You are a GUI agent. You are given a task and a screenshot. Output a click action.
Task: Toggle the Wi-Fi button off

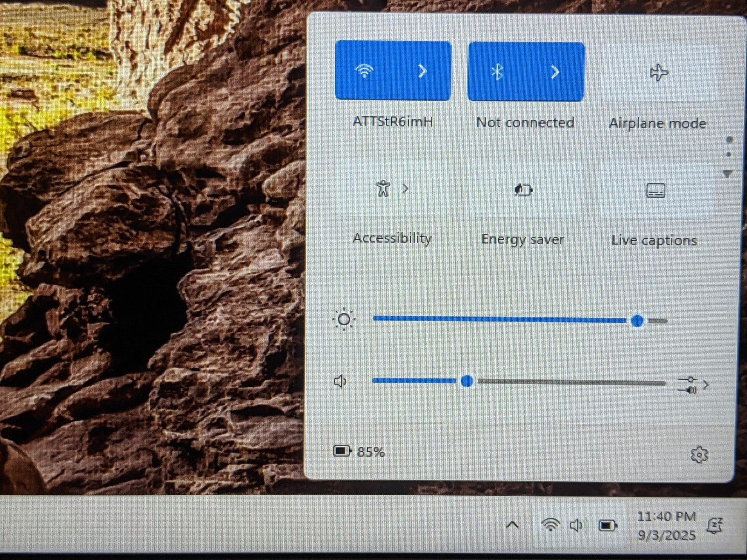[x=365, y=71]
